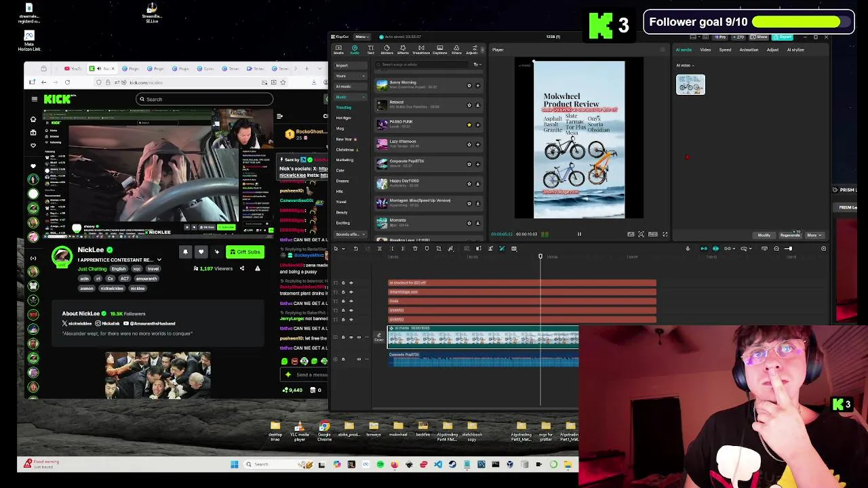
Task: Mute the Corporate Pop8736 audio track
Action: (359, 359)
